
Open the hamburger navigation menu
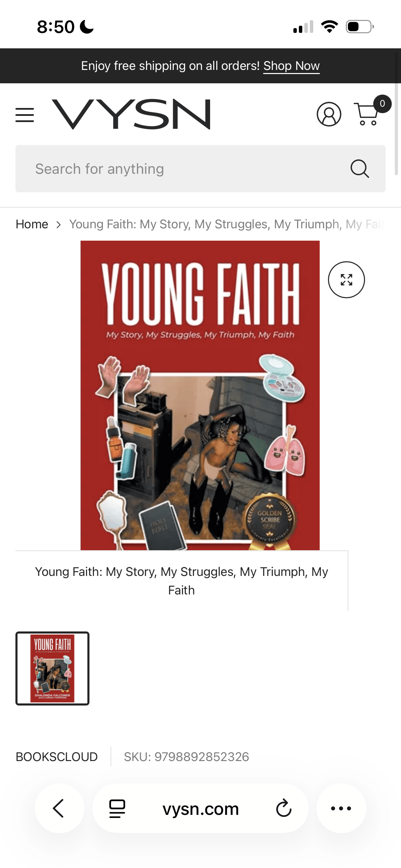point(25,115)
